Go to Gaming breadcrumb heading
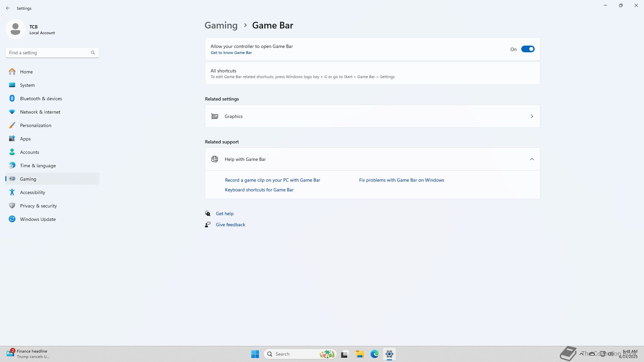This screenshot has width=644, height=362. click(221, 25)
